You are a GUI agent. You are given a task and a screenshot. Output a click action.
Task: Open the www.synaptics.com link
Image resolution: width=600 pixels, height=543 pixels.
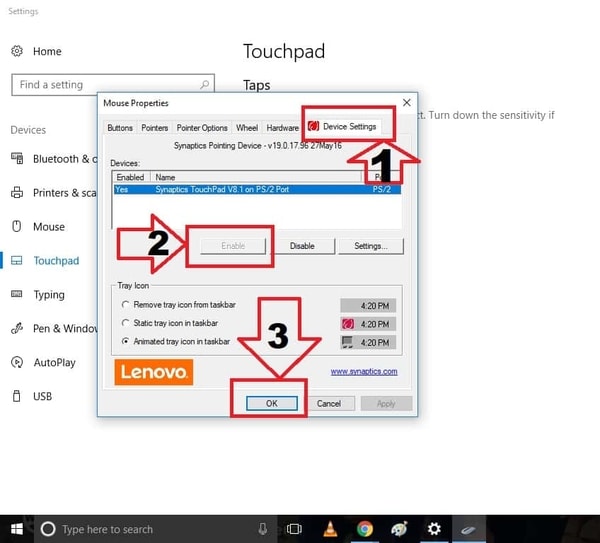point(364,371)
